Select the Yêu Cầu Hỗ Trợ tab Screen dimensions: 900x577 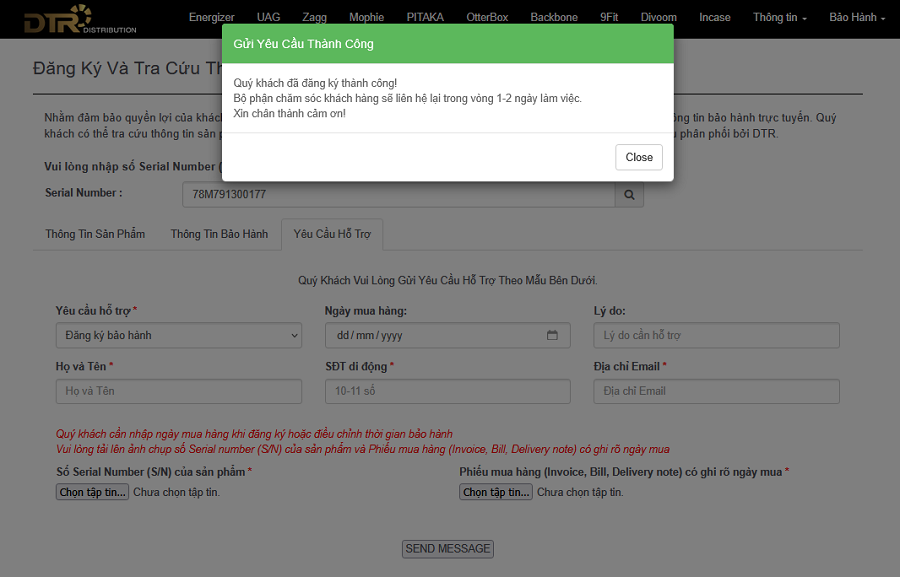(332, 234)
